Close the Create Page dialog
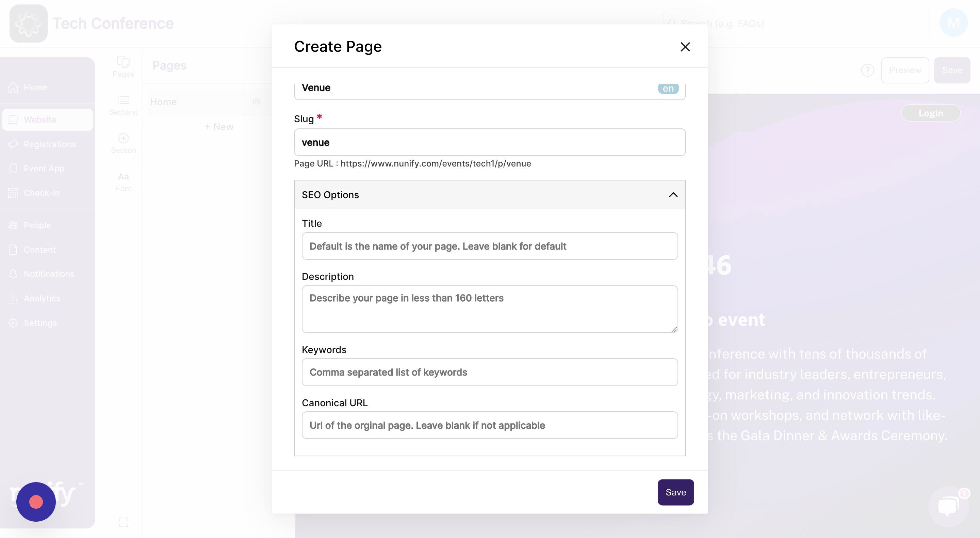The image size is (980, 538). click(685, 47)
